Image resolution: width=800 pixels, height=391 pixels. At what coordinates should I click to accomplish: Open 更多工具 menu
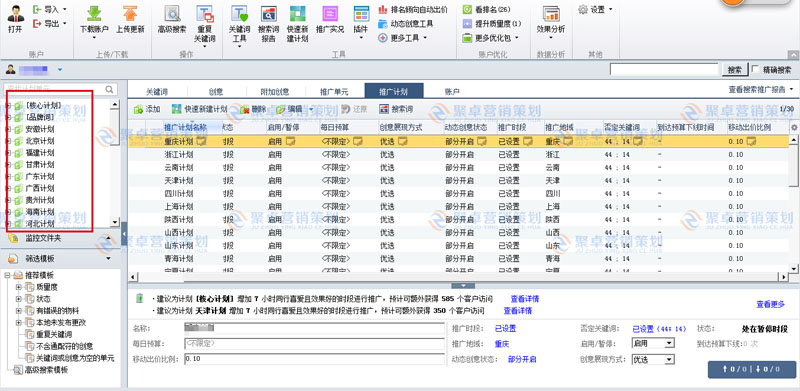click(x=403, y=38)
